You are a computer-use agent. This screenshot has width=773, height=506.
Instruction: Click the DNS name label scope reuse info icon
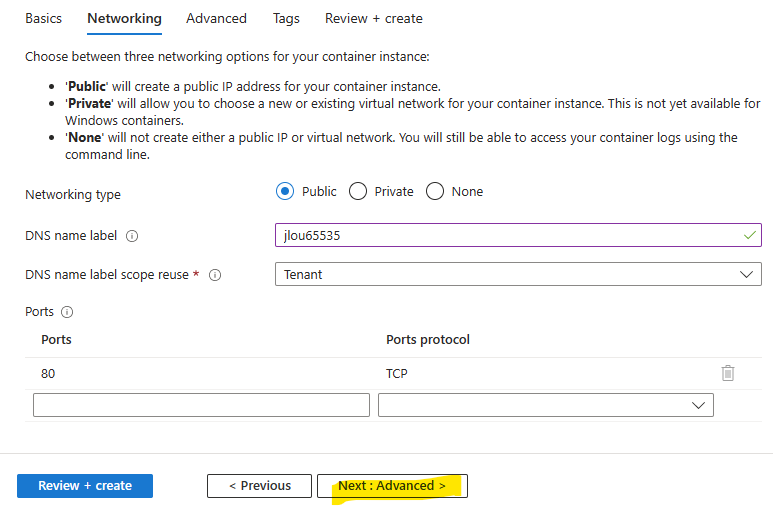pos(215,275)
